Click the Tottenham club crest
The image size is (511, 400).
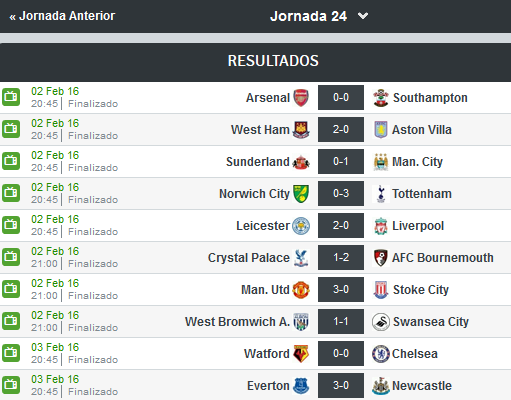pos(381,194)
